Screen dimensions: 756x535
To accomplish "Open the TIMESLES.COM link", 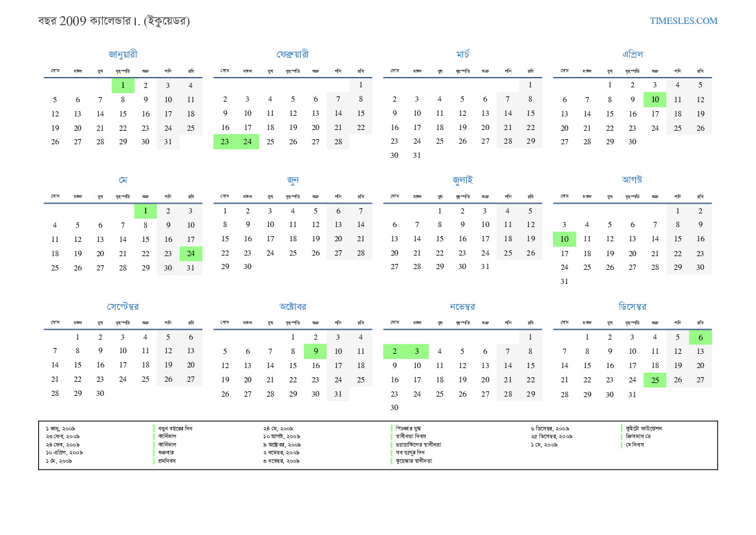I will coord(683,21).
